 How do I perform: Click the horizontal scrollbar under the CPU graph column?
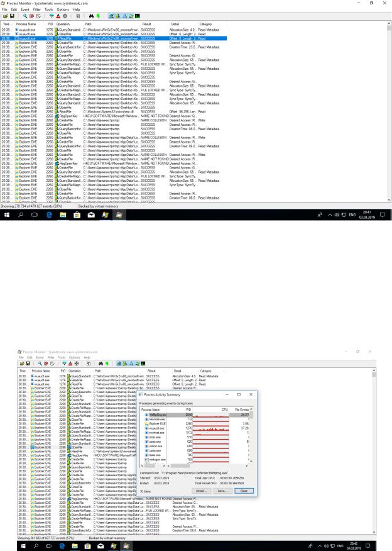207,465
